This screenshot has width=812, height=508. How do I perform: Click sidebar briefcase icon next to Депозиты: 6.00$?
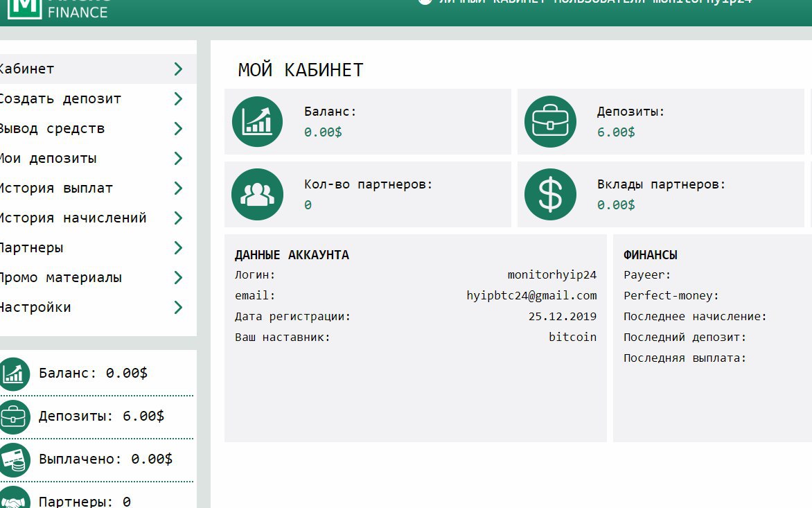pyautogui.click(x=14, y=417)
